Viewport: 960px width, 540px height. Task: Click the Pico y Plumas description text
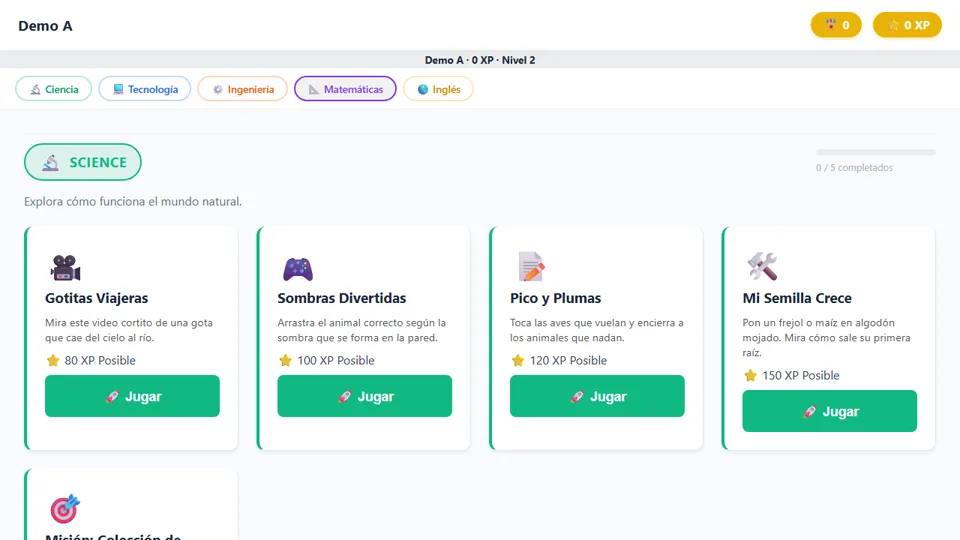(597, 330)
